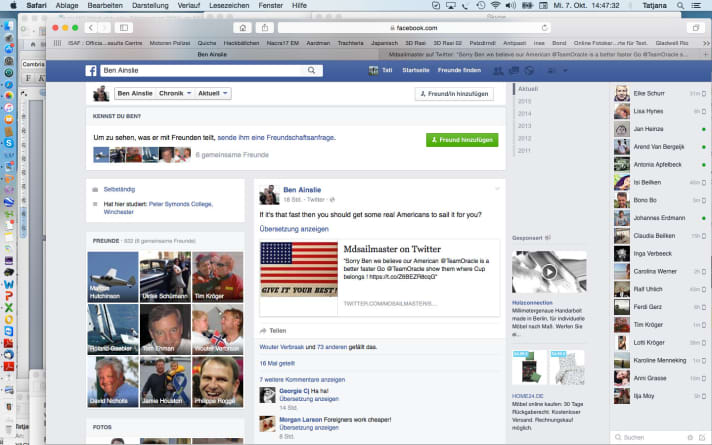Image resolution: width=712 pixels, height=445 pixels.
Task: Open the Facebook account menu arrow
Action: coord(565,70)
